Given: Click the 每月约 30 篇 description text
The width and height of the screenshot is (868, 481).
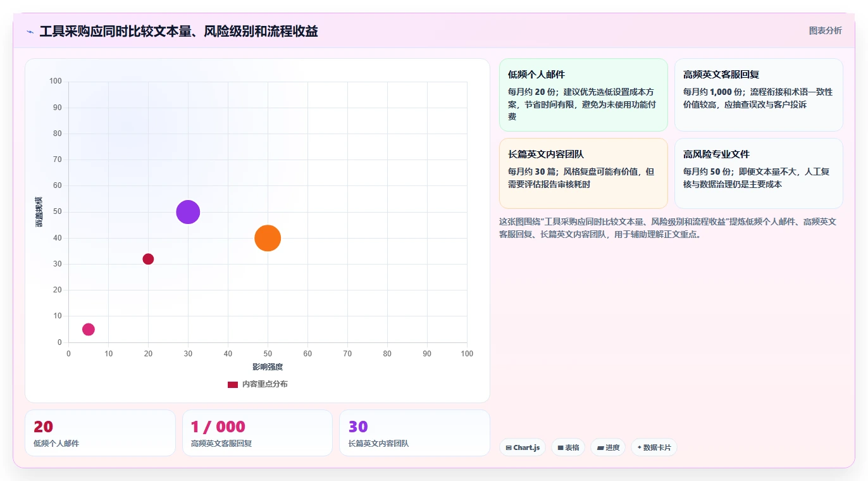Looking at the screenshot, I should click(581, 178).
